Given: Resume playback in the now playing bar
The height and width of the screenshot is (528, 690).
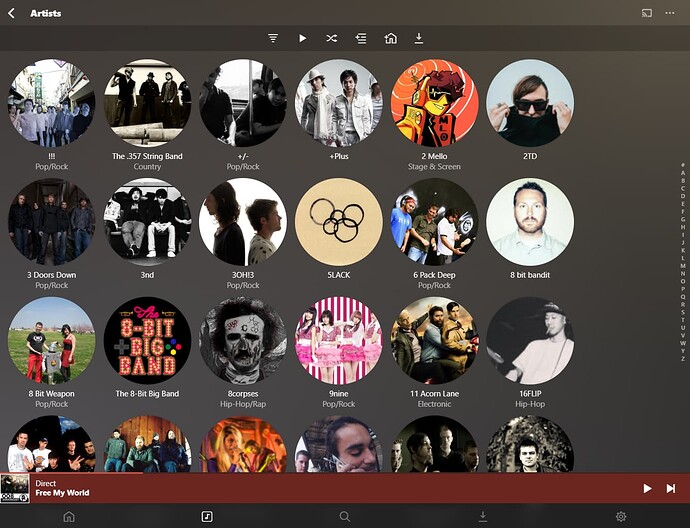Looking at the screenshot, I should [647, 488].
